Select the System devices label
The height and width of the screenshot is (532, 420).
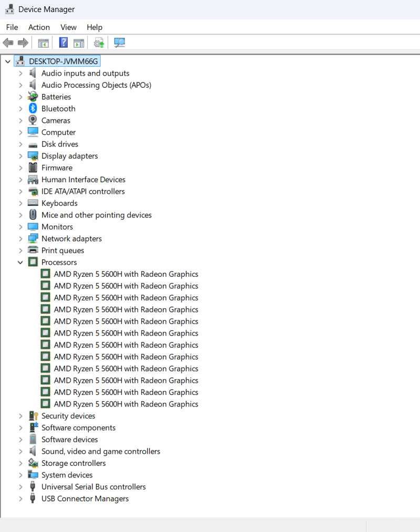click(x=67, y=475)
